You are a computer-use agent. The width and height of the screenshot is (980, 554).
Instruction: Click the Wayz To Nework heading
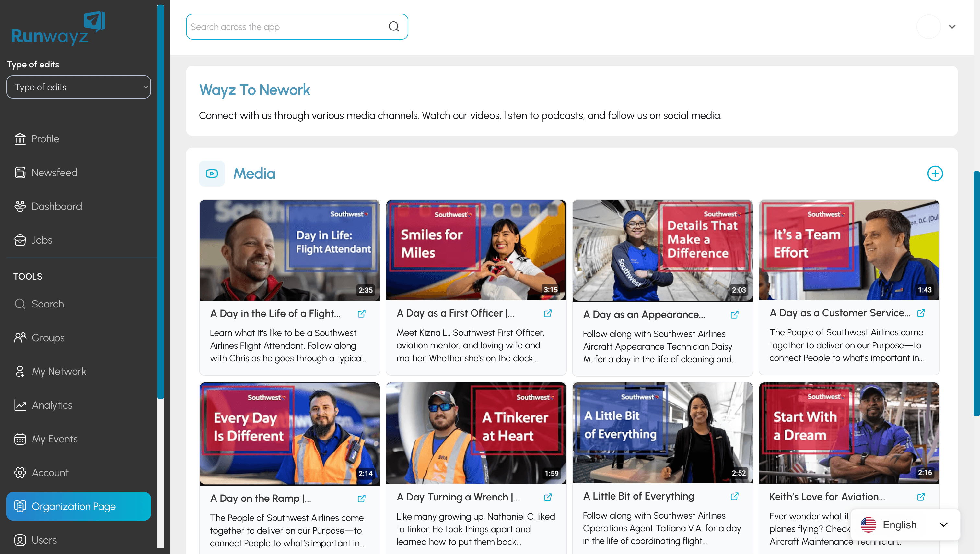[x=254, y=90]
